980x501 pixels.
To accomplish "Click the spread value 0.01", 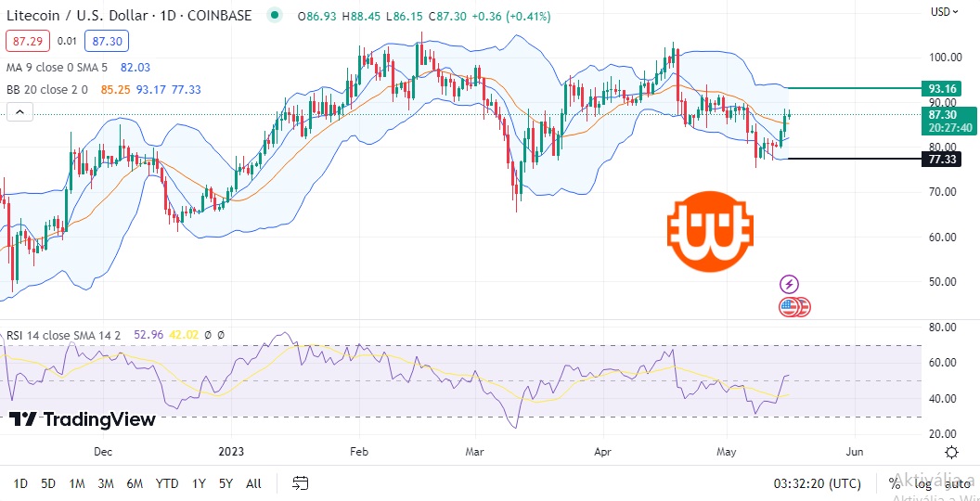I will [x=67, y=42].
